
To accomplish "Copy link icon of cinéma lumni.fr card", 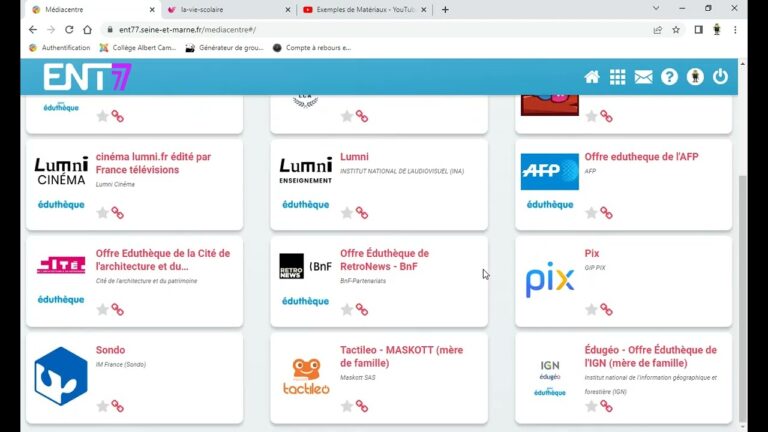I will pyautogui.click(x=118, y=213).
